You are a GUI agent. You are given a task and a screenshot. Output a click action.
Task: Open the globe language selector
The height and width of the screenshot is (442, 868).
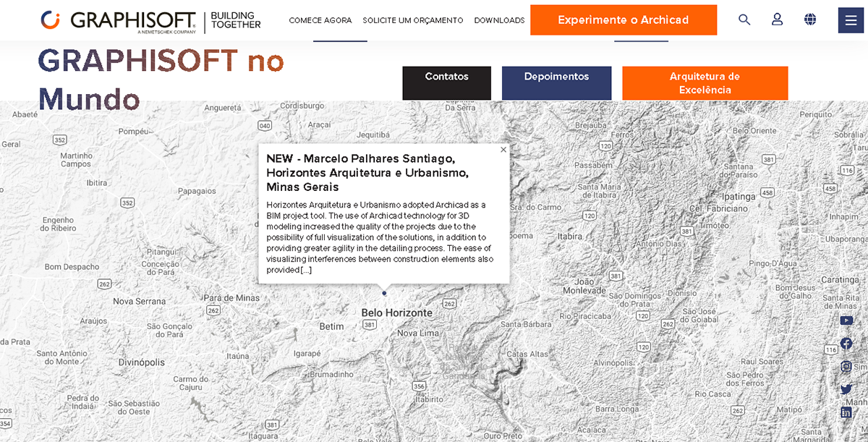coord(810,20)
